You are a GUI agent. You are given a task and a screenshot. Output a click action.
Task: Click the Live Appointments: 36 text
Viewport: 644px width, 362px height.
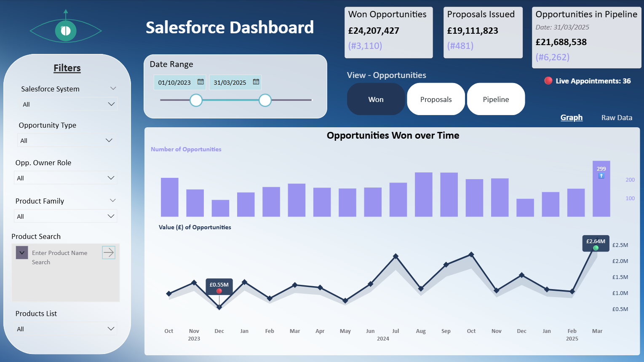pyautogui.click(x=593, y=81)
